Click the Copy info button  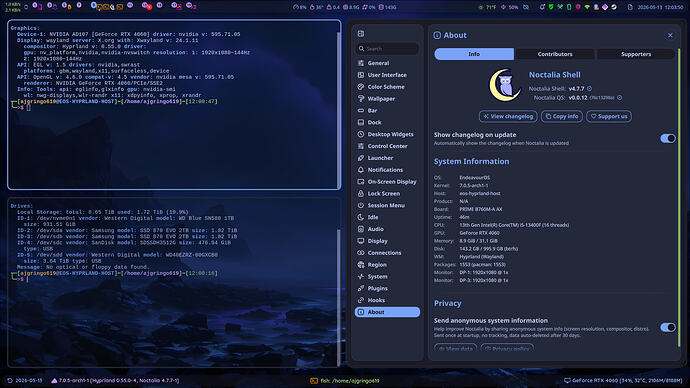click(x=562, y=117)
